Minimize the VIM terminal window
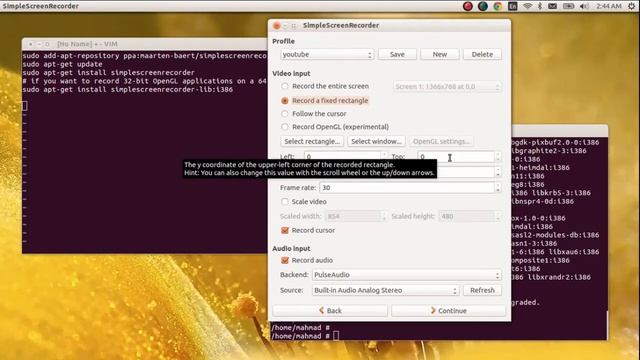This screenshot has height=360, width=640. (39, 44)
